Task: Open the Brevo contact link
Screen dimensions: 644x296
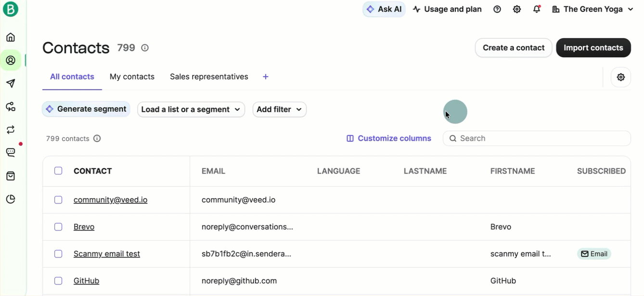Action: 84,227
